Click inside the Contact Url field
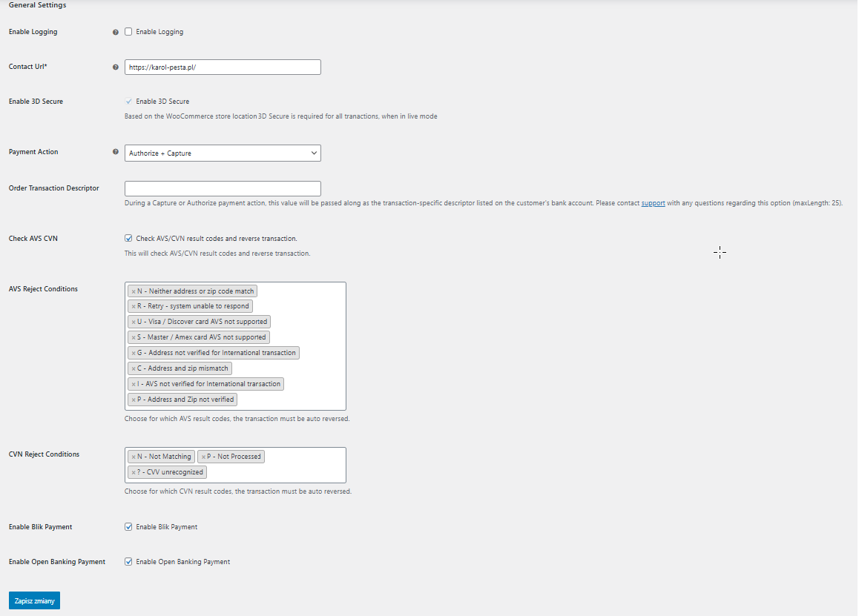Viewport: 859px width, 616px height. [x=223, y=67]
